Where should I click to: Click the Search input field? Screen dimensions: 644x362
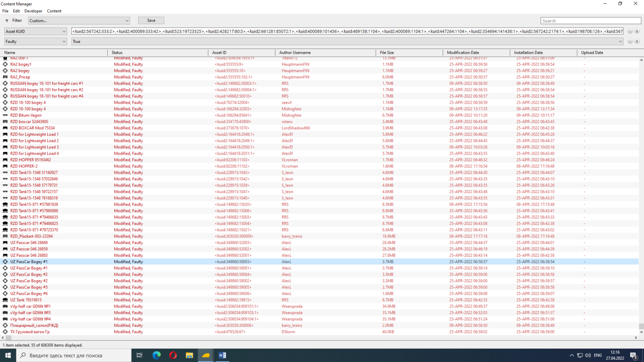[591, 21]
